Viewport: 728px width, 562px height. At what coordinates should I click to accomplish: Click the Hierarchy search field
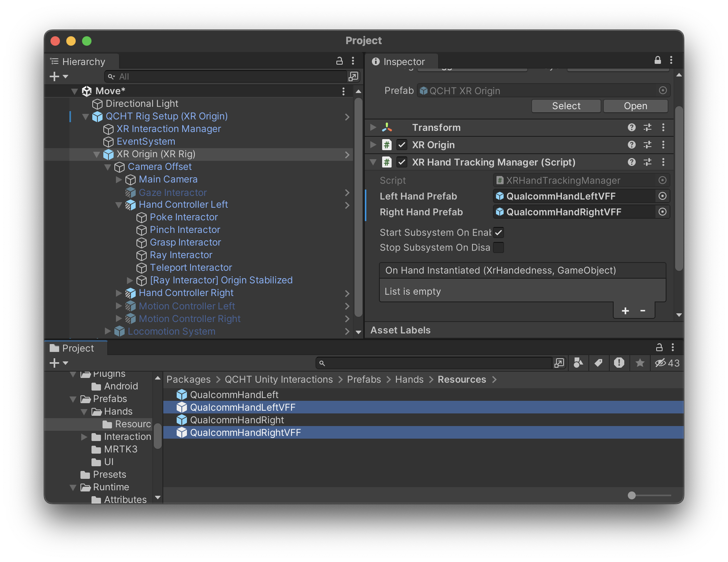(226, 76)
